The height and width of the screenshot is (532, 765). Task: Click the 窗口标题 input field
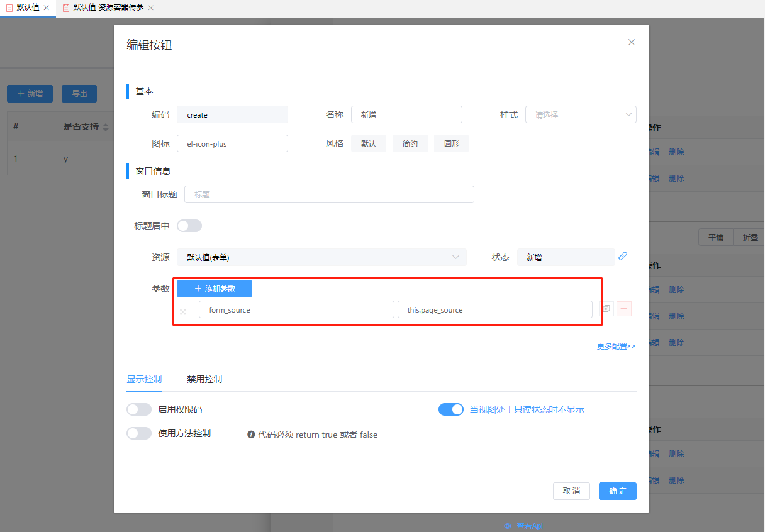[x=329, y=195]
